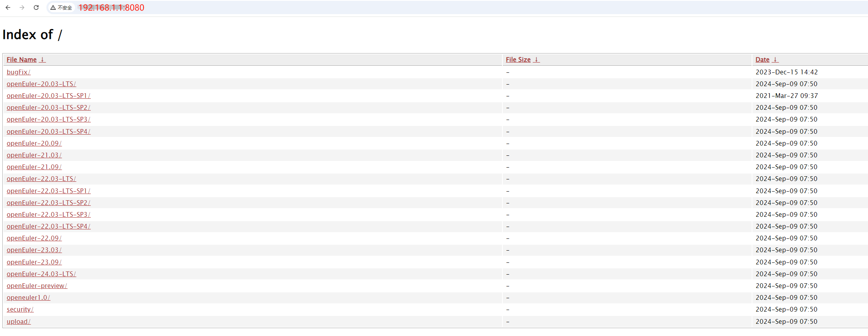Open the openEuler-21.09 directory
Viewport: 868px width, 336px height.
(34, 167)
